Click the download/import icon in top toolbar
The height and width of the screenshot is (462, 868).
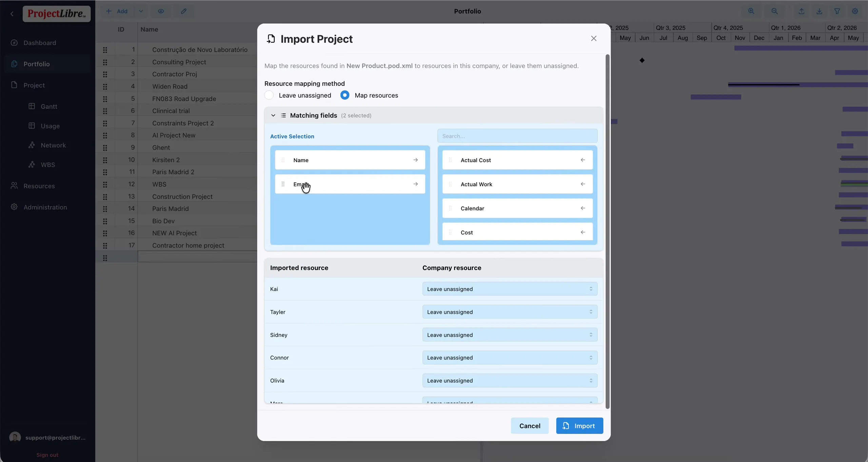pos(819,11)
